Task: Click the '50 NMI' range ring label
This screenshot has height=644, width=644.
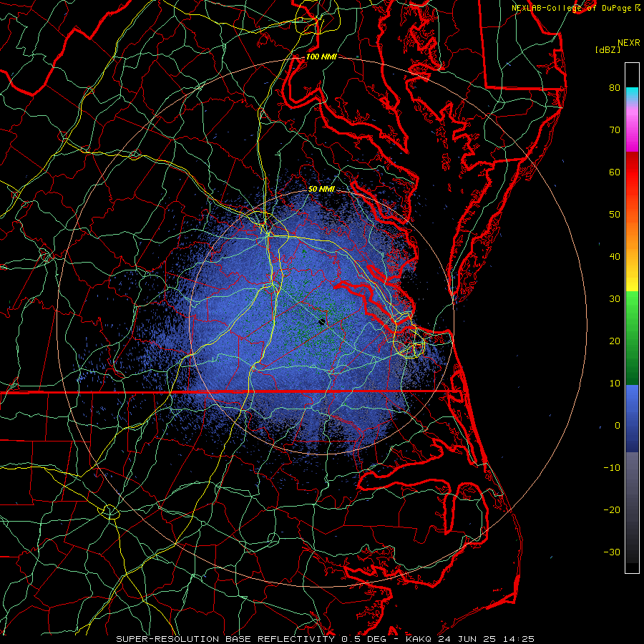Action: pos(321,189)
